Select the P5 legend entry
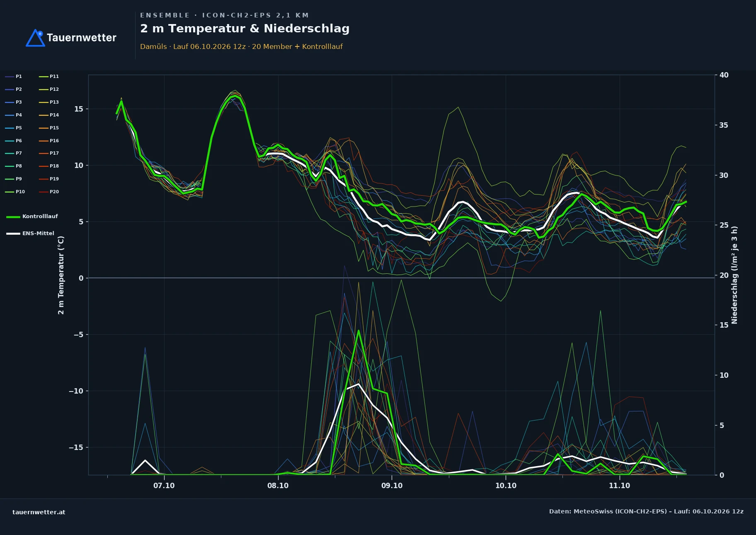The image size is (756, 535). pyautogui.click(x=14, y=128)
